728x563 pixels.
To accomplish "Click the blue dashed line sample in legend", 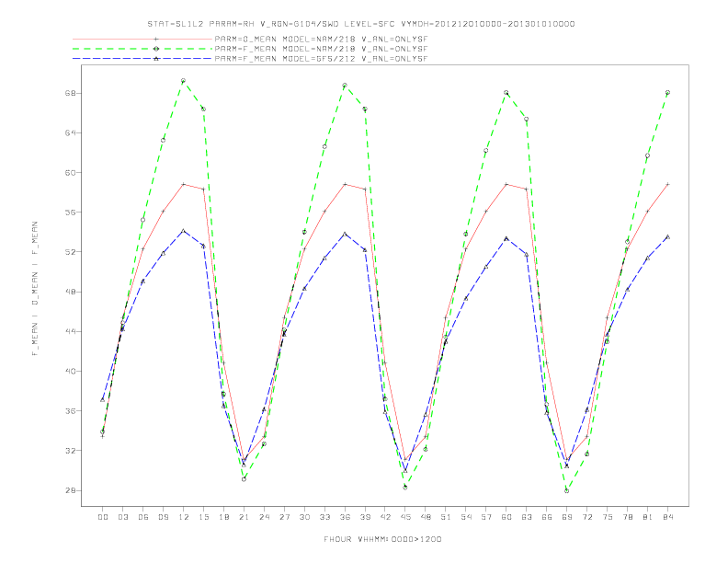I will point(142,59).
